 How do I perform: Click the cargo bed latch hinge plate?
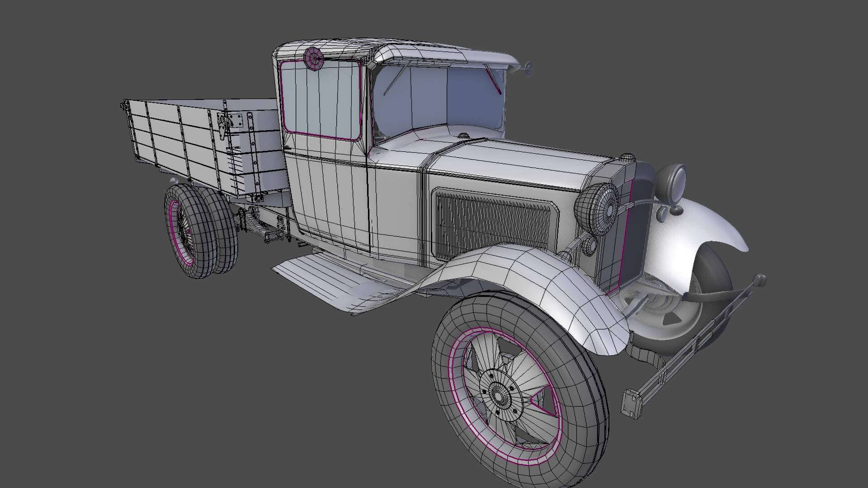tap(236, 120)
